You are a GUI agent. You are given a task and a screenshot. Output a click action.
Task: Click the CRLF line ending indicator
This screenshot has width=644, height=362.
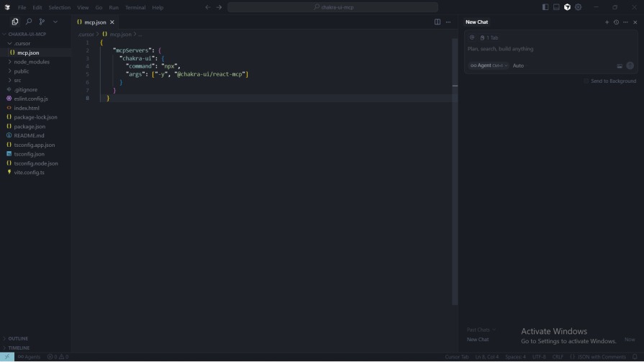558,357
